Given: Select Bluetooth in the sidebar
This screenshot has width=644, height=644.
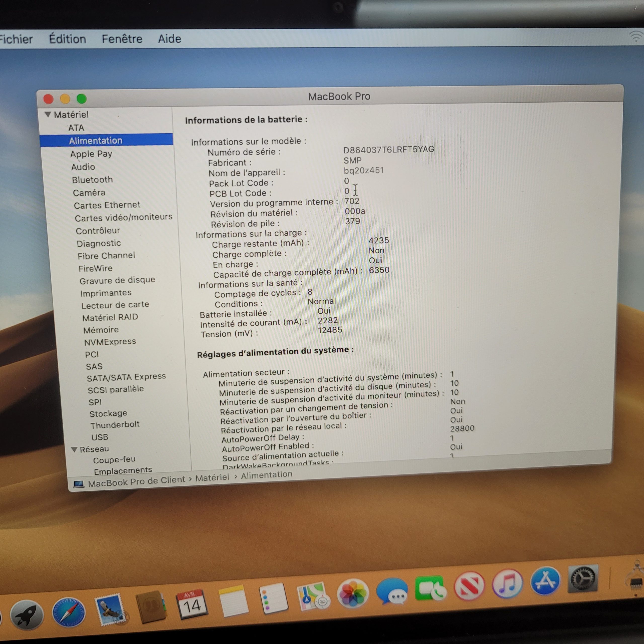Looking at the screenshot, I should pyautogui.click(x=92, y=180).
